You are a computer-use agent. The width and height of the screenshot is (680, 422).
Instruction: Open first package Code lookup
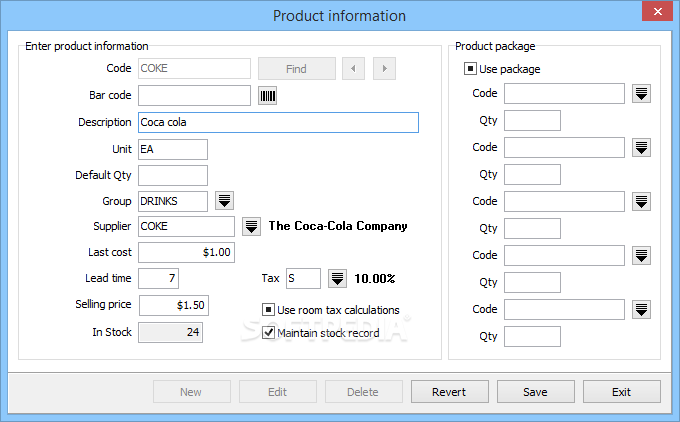coord(641,94)
